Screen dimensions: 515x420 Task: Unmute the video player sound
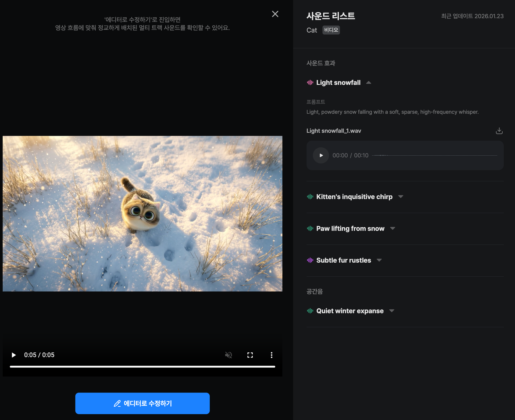(x=228, y=355)
